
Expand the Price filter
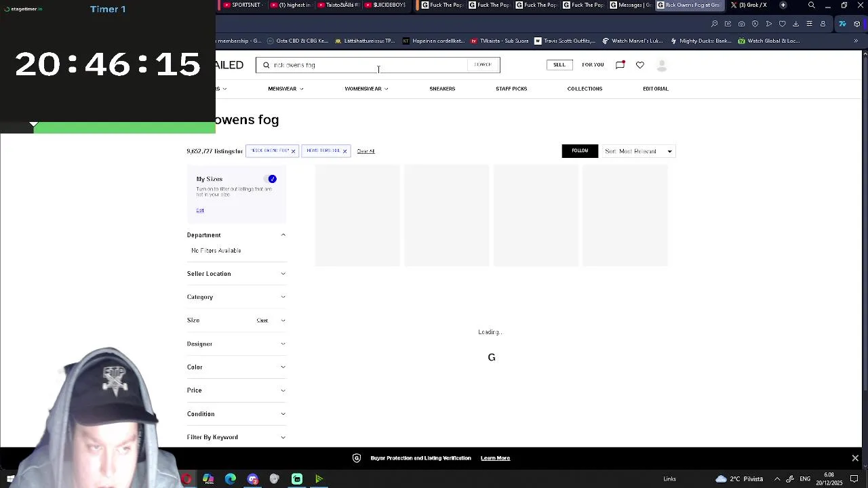(x=236, y=390)
